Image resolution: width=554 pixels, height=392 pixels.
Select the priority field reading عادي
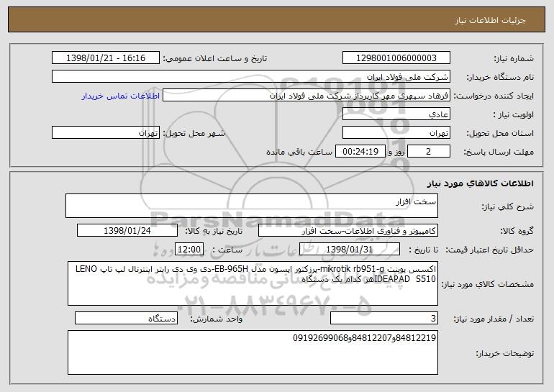[x=396, y=114]
